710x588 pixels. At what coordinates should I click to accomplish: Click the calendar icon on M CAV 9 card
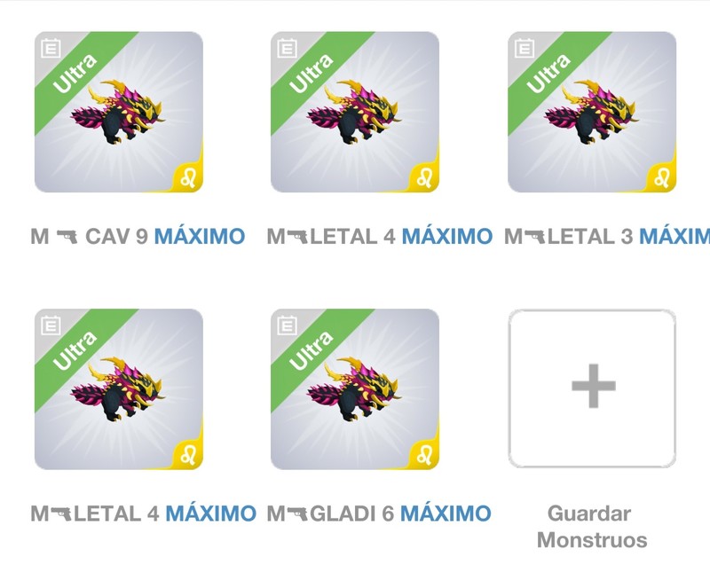(51, 49)
